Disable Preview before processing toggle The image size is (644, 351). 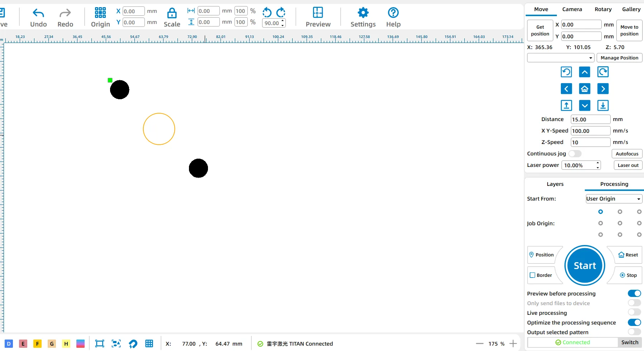634,293
